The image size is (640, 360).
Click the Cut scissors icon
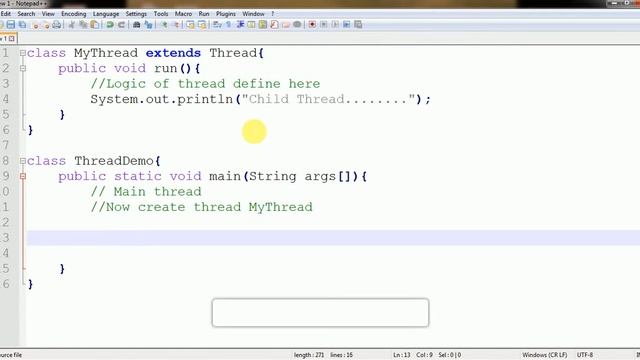[72, 24]
